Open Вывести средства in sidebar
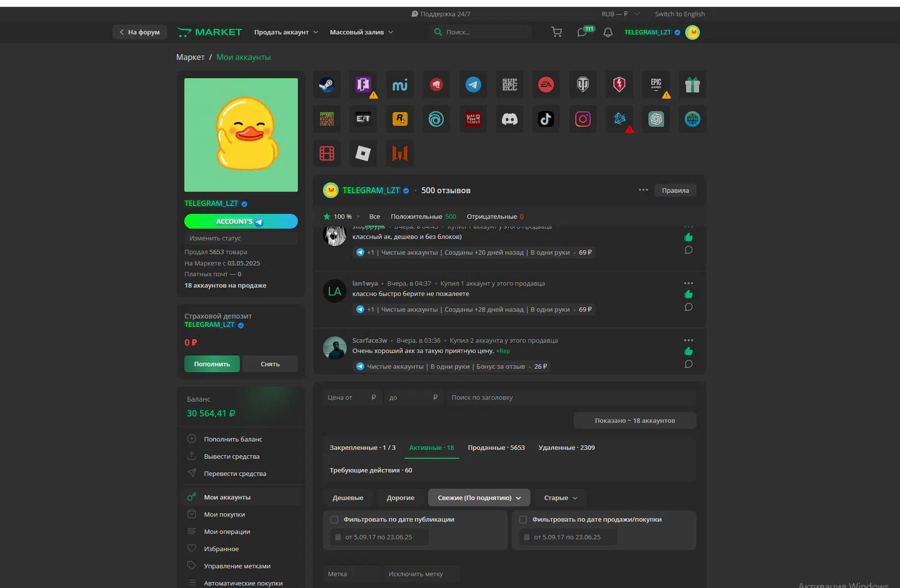Viewport: 900px width, 588px height. [232, 456]
